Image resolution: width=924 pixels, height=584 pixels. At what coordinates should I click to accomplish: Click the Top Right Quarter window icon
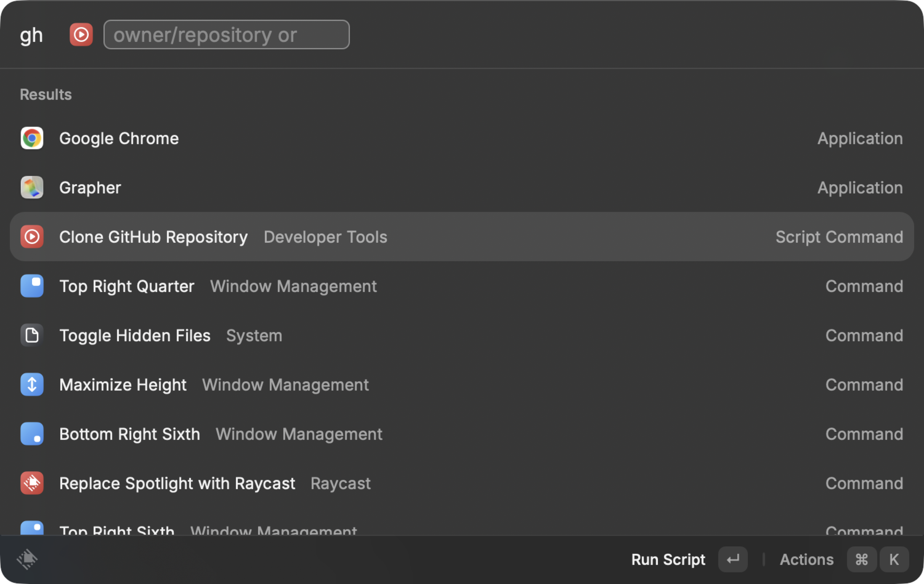(x=32, y=286)
